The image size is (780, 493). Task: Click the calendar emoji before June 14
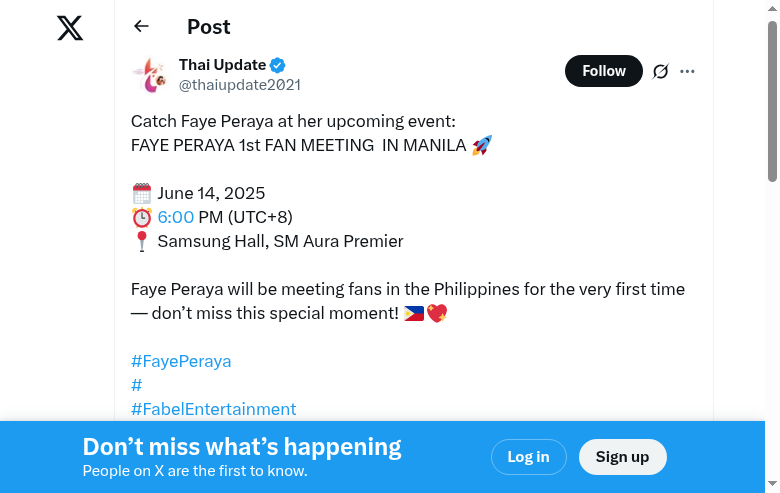[142, 194]
